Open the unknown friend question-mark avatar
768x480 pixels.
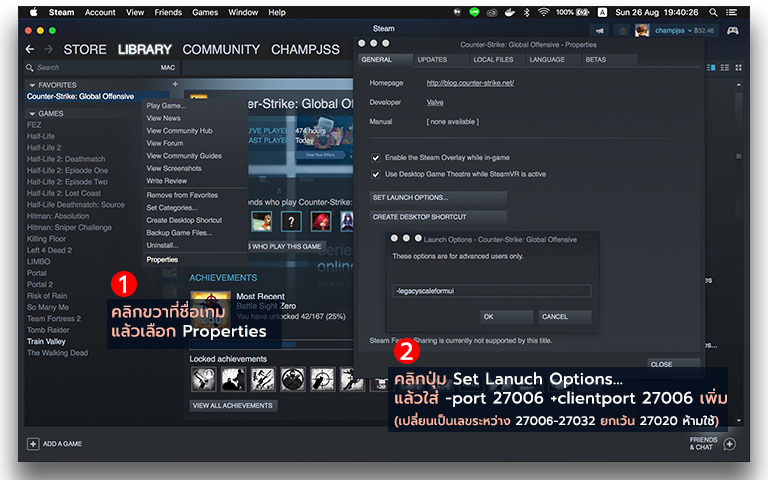point(291,221)
